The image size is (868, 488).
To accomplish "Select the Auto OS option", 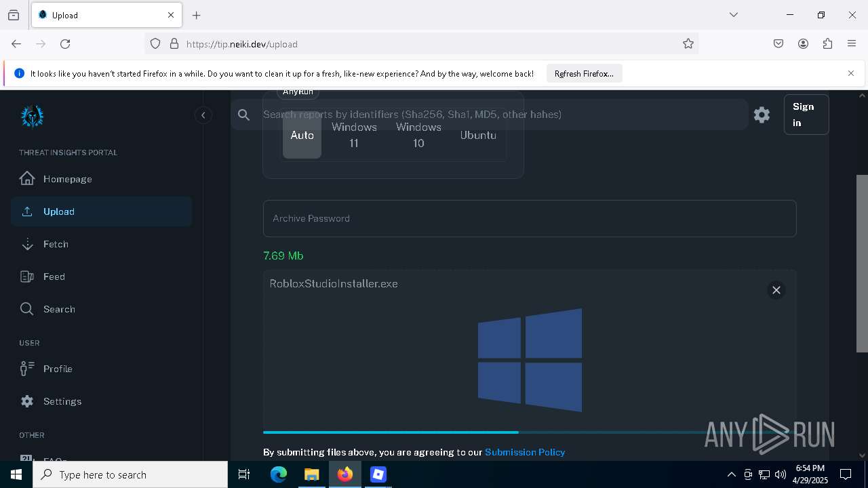I will [302, 135].
